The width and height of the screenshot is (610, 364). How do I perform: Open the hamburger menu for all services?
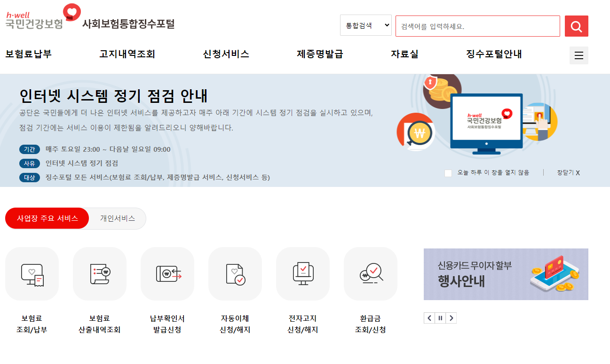coord(578,55)
